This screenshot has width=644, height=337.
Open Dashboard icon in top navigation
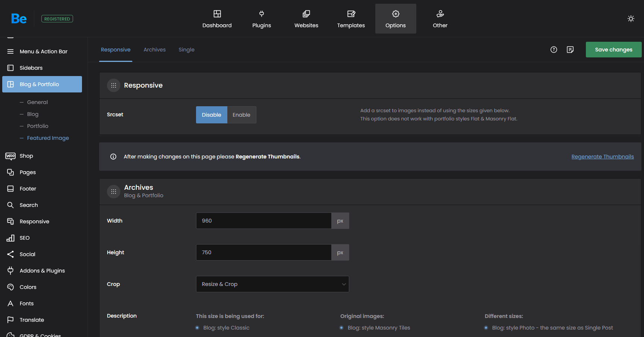click(217, 14)
